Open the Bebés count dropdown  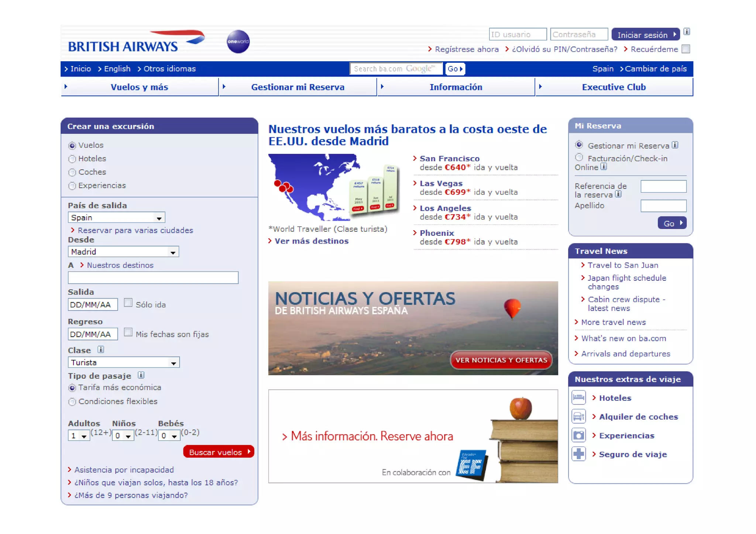(x=169, y=436)
